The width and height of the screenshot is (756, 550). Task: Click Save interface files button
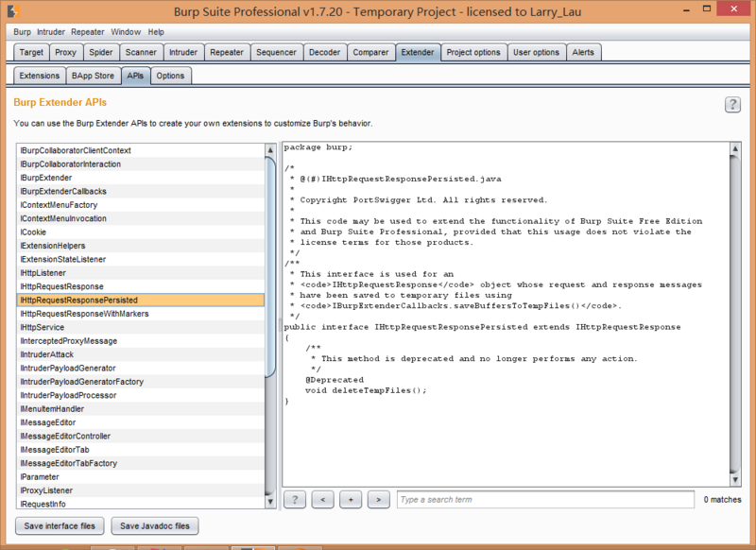point(60,525)
